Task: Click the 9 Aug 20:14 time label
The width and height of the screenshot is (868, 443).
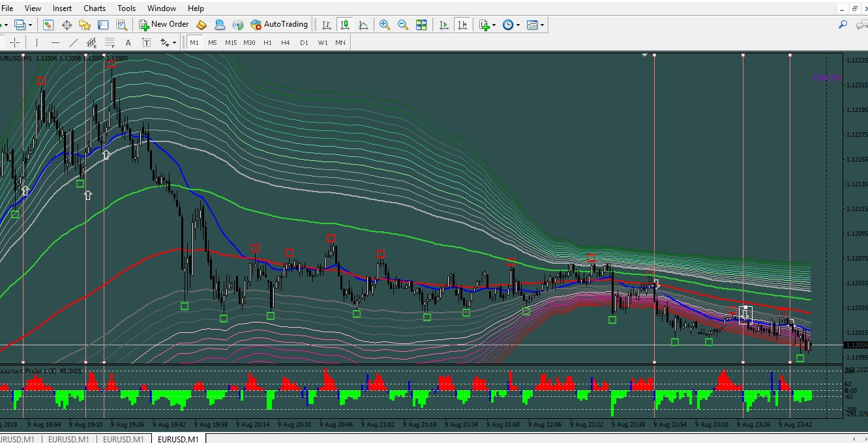Action: tap(251, 424)
